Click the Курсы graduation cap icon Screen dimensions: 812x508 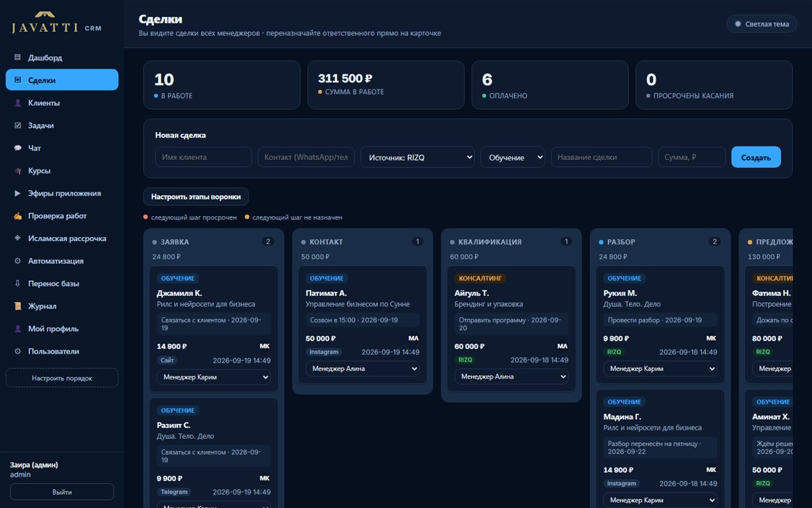click(x=18, y=171)
